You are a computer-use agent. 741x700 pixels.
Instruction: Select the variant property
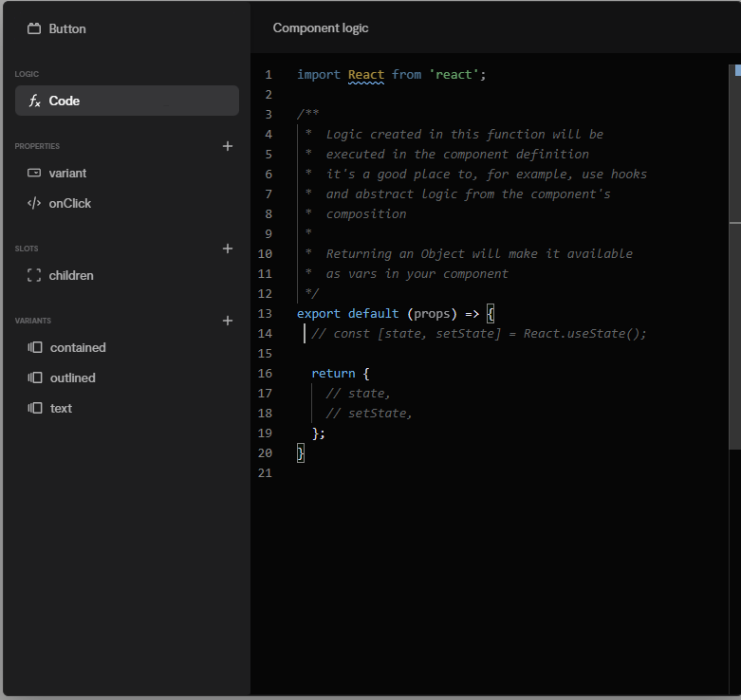pos(67,173)
